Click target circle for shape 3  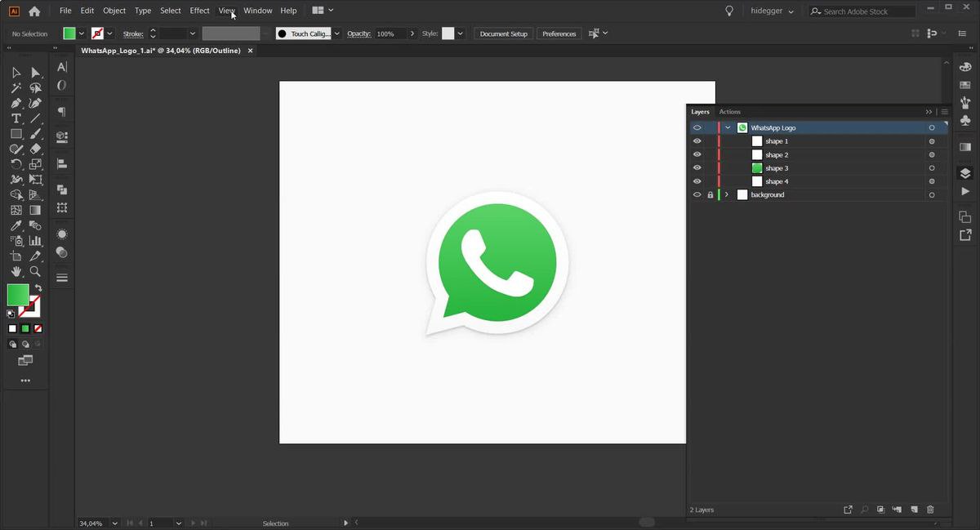tap(932, 168)
